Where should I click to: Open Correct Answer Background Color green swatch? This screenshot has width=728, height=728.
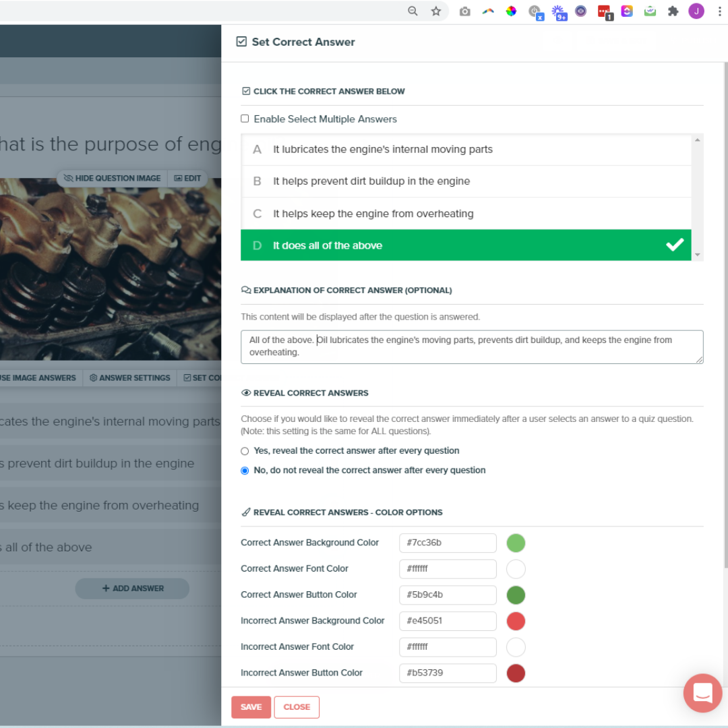click(516, 543)
